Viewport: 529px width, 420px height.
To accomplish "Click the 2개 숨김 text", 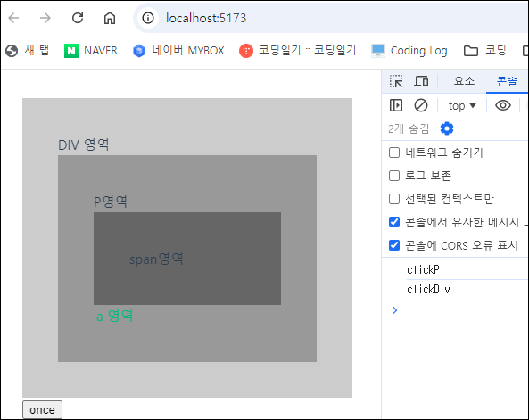I will click(x=409, y=128).
